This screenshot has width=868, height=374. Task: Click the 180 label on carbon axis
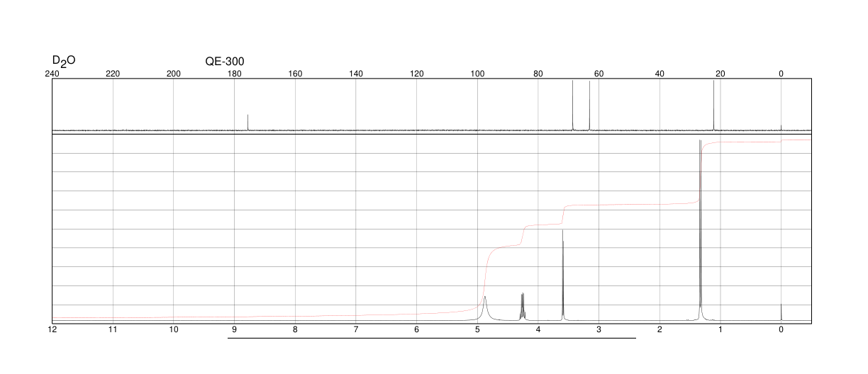[x=235, y=74]
